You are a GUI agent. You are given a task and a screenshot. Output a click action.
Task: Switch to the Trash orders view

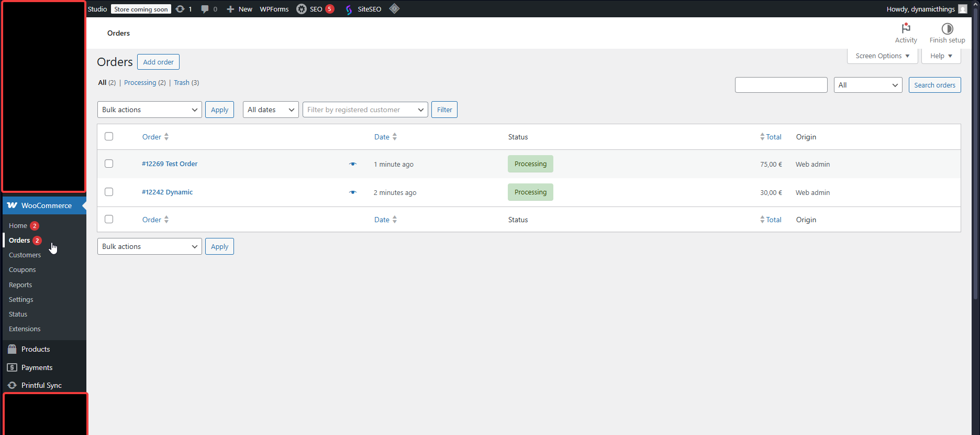click(182, 83)
